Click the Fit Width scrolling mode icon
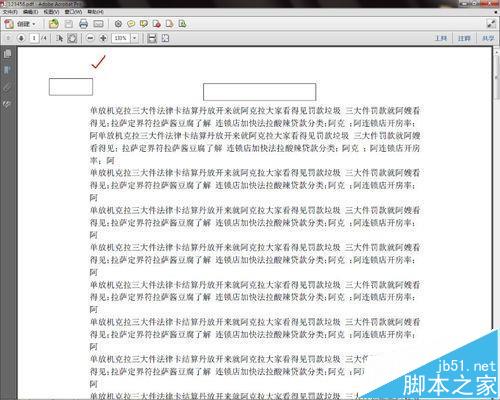The image size is (500, 400). pyautogui.click(x=152, y=38)
